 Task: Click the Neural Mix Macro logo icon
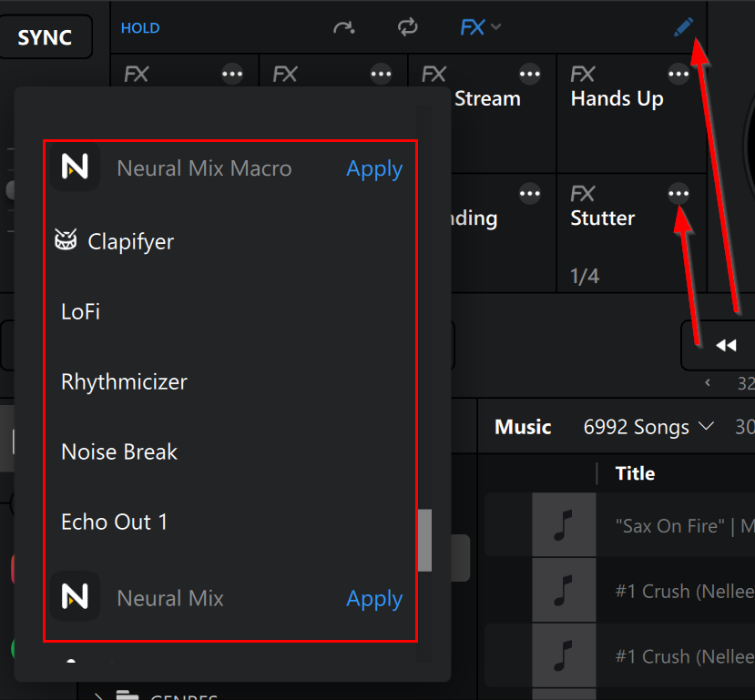point(75,167)
